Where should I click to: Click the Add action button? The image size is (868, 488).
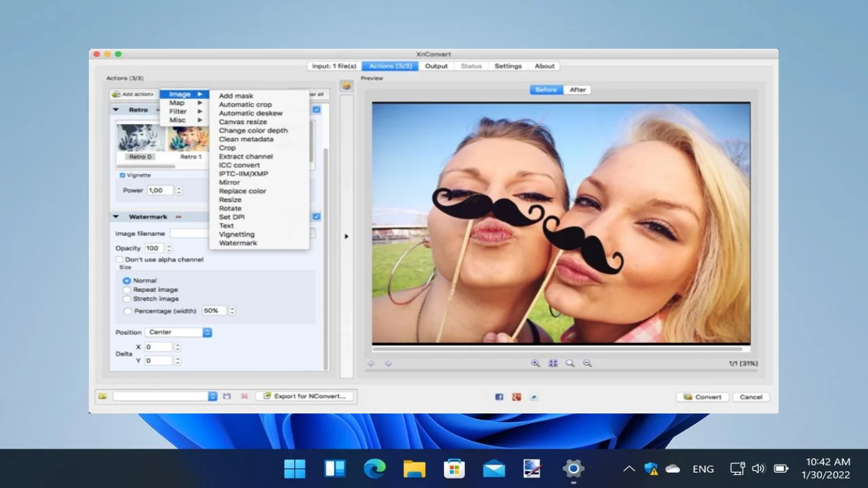pos(134,94)
